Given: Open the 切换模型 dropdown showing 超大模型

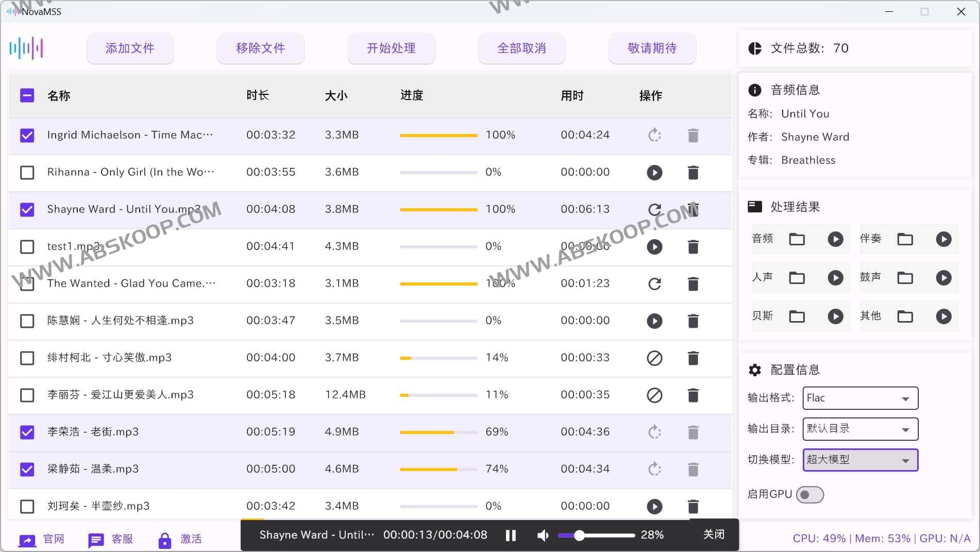Looking at the screenshot, I should pyautogui.click(x=859, y=460).
